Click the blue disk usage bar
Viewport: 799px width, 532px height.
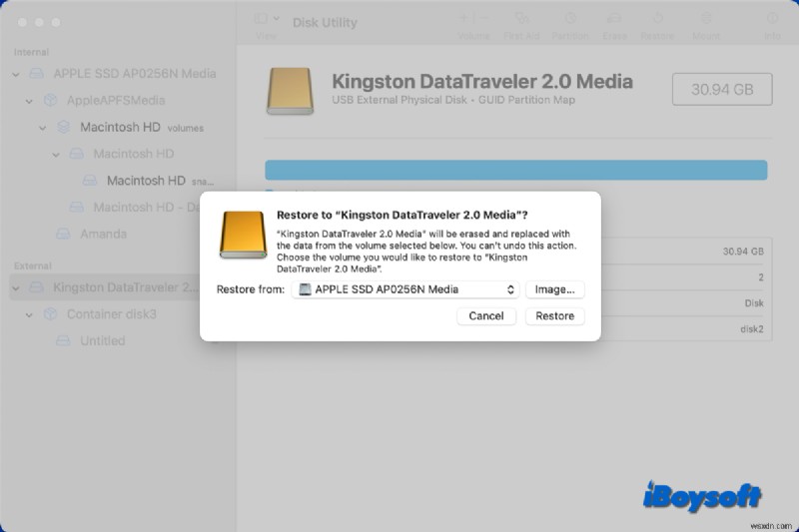pos(515,170)
